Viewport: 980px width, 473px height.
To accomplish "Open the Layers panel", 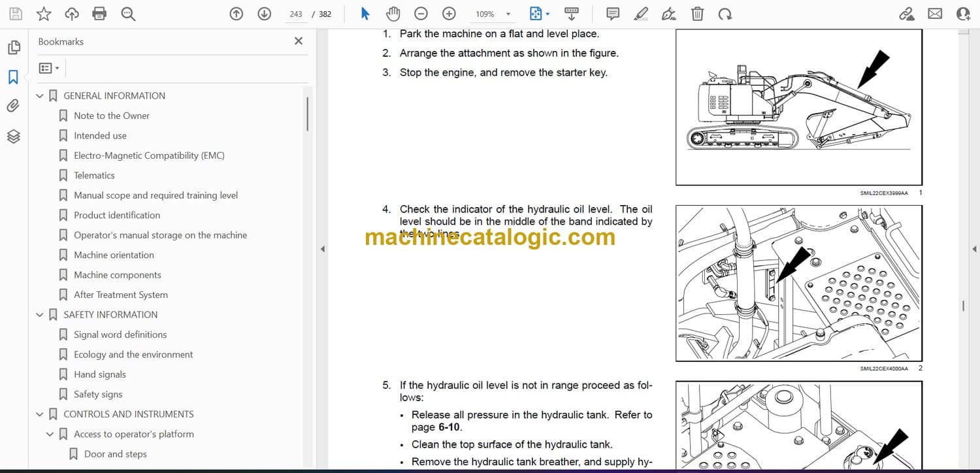I will point(14,136).
